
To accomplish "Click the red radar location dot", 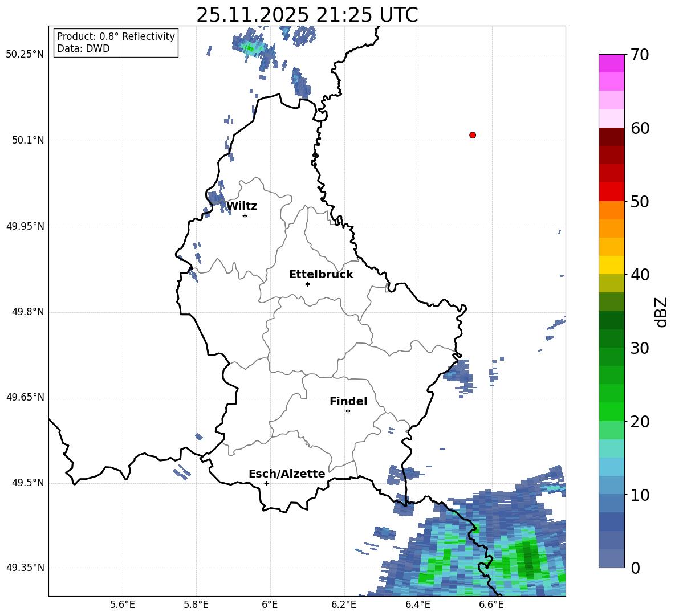I will coord(472,135).
